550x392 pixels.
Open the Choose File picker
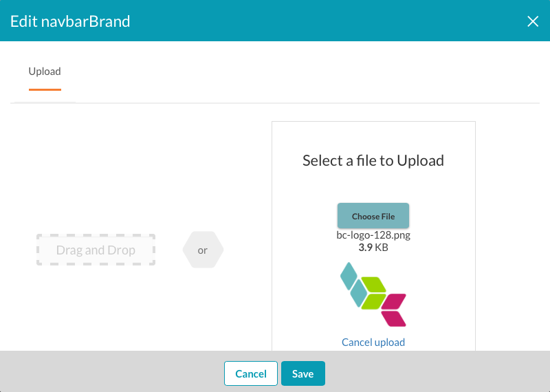click(x=373, y=216)
